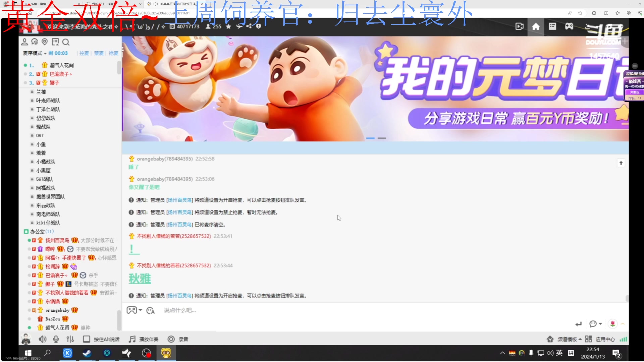Click the share icon in channel header
The height and width of the screenshot is (362, 644).
pyautogui.click(x=249, y=26)
